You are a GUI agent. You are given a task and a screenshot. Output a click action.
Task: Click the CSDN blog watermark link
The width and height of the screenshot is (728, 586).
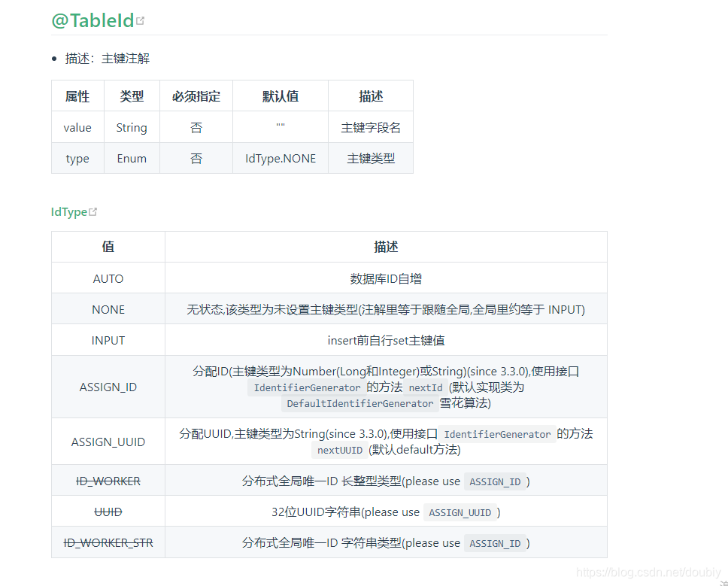(x=648, y=572)
